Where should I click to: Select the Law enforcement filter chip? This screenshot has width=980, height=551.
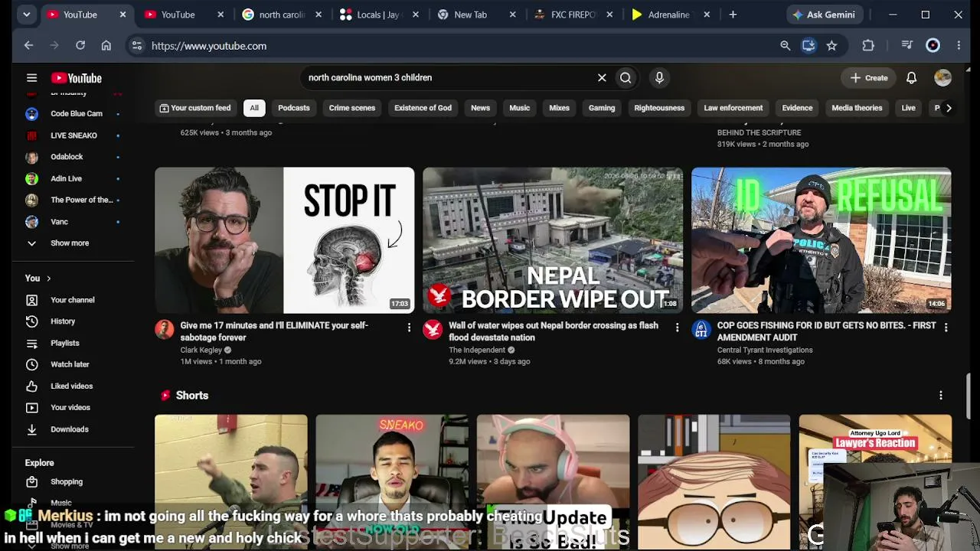[x=733, y=108]
